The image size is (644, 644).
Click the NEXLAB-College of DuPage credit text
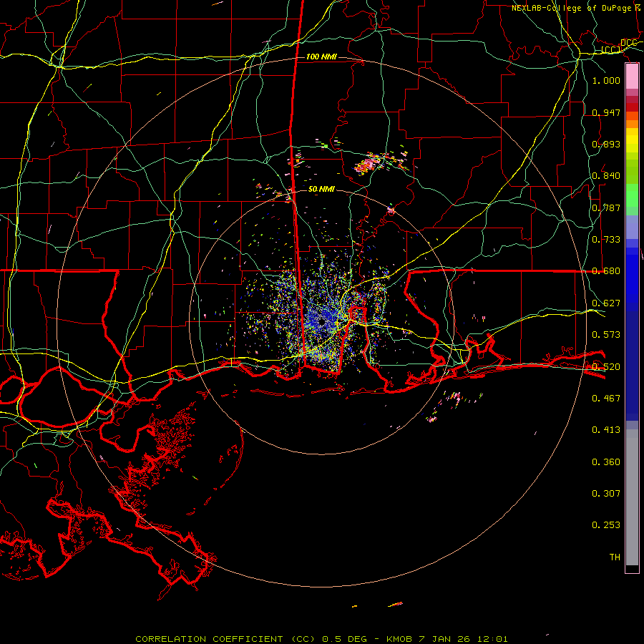[576, 8]
